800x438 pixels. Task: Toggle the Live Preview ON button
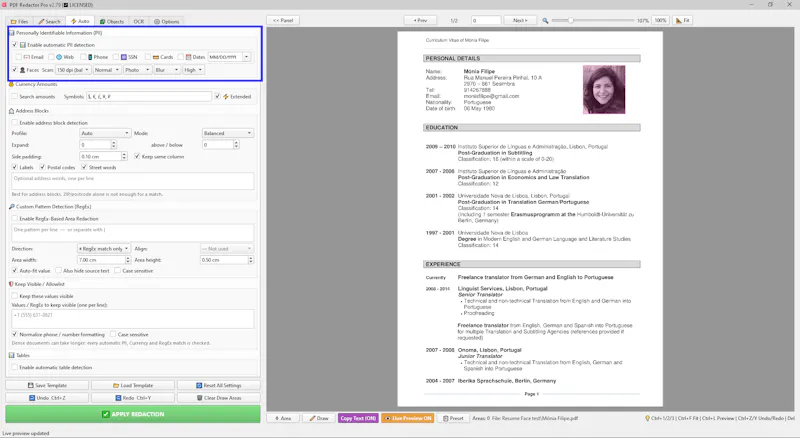[408, 418]
